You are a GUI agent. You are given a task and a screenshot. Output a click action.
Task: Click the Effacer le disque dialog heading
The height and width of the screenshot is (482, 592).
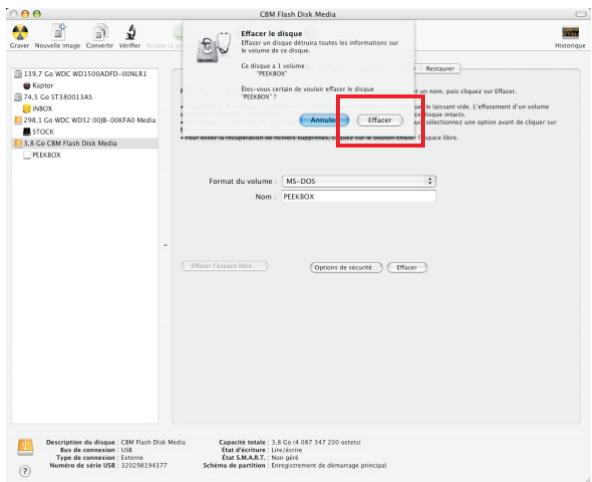[271, 34]
